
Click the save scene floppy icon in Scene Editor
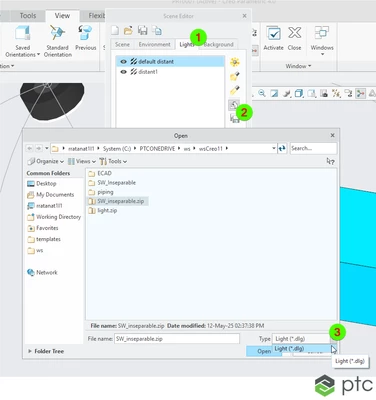[143, 31]
